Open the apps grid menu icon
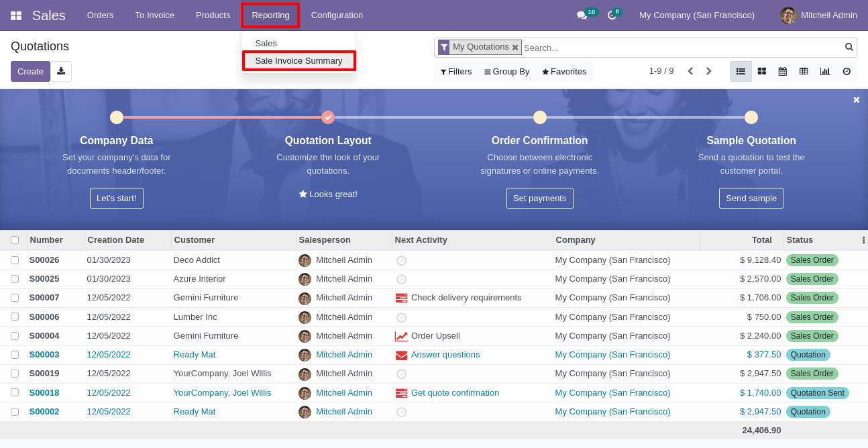Image resolution: width=868 pixels, height=448 pixels. coord(16,15)
